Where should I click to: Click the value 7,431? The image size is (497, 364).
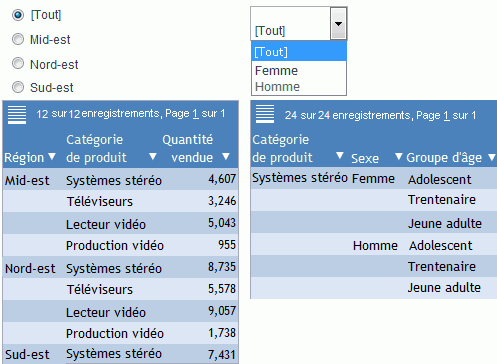(222, 355)
